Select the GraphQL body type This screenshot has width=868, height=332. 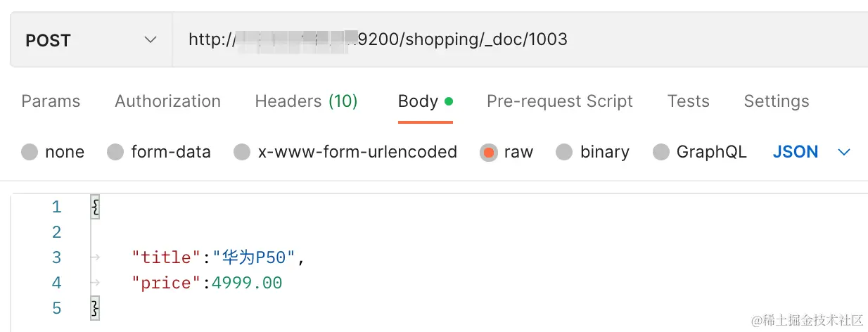(x=661, y=152)
